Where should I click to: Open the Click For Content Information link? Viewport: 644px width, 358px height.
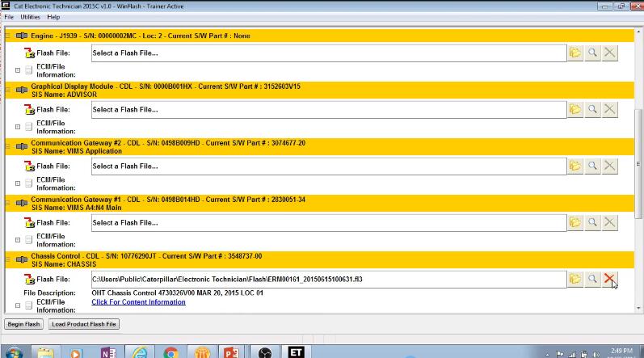[x=138, y=302]
